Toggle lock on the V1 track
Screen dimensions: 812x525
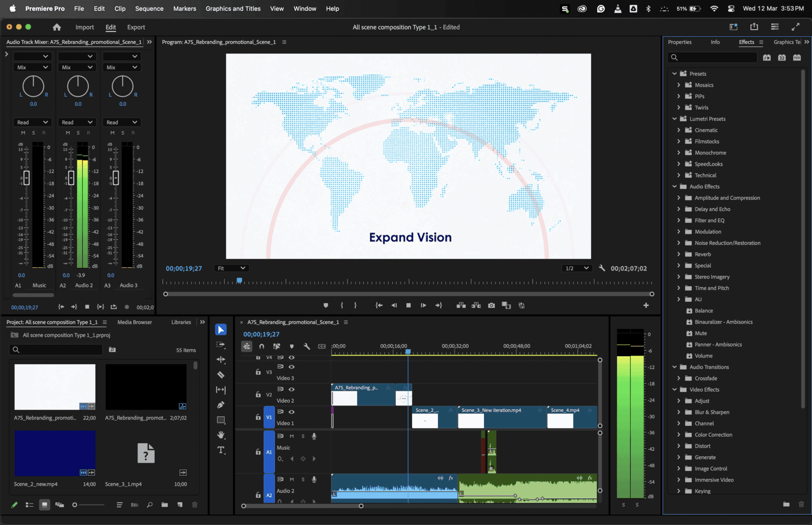(258, 417)
